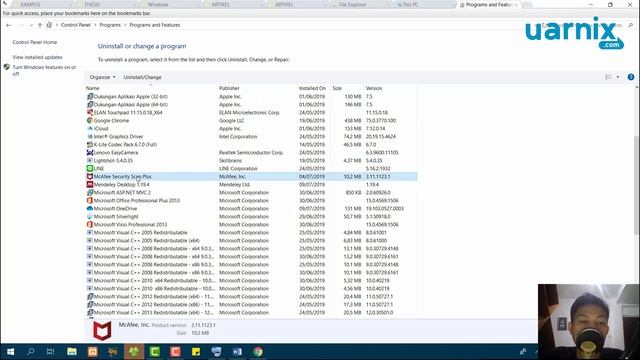Image resolution: width=640 pixels, height=360 pixels.
Task: Click the ELAN Microelectronic Corp. publisher cell
Action: point(249,113)
